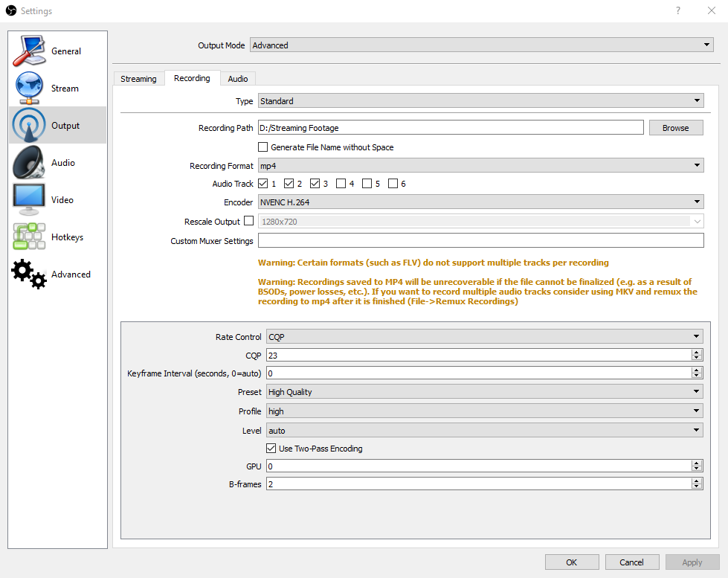728x578 pixels.
Task: Expand the Level dropdown
Action: [485, 430]
